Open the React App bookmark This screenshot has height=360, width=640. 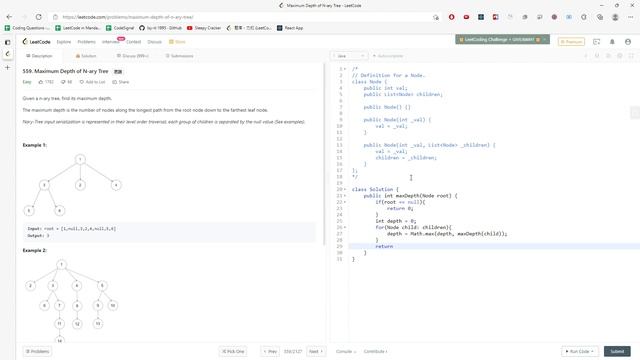(x=290, y=28)
